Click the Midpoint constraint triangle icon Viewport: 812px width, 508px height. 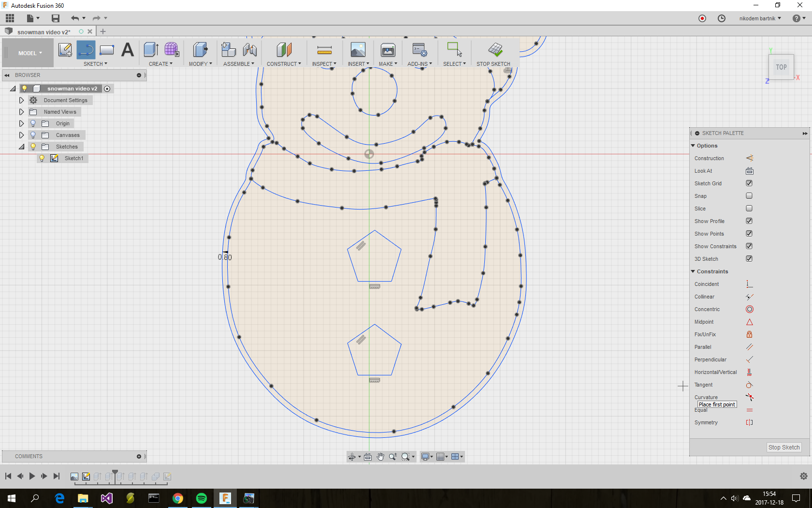(749, 322)
